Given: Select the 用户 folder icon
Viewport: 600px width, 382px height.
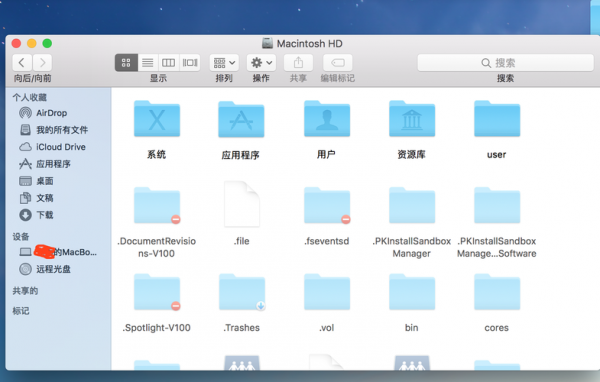Looking at the screenshot, I should point(327,119).
